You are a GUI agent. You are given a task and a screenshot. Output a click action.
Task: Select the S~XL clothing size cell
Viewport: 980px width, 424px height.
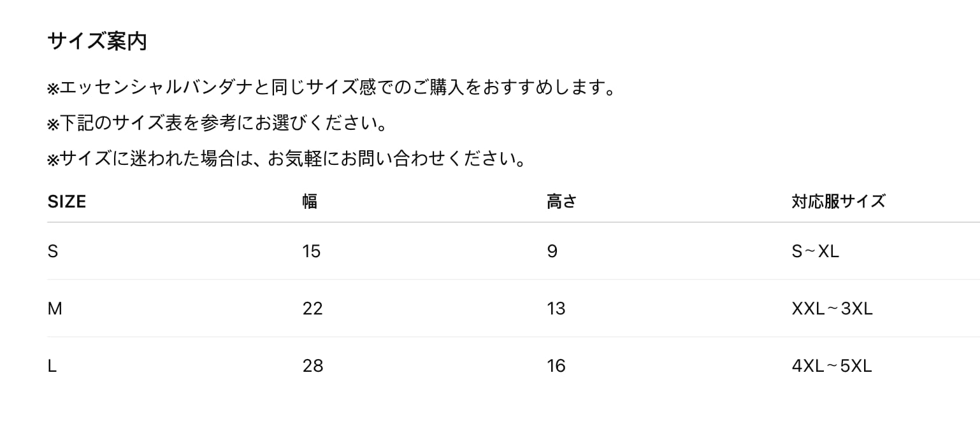pos(815,251)
